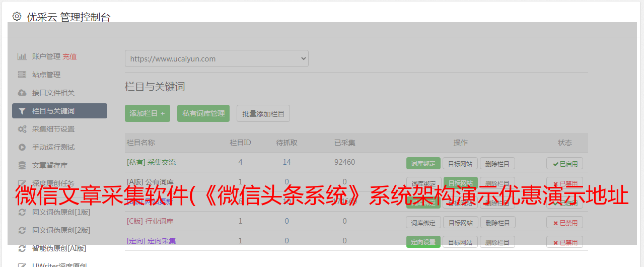Open 同义词伪原创[1版] in the sidebar
Image resolution: width=644 pixels, height=267 pixels.
coord(61,212)
